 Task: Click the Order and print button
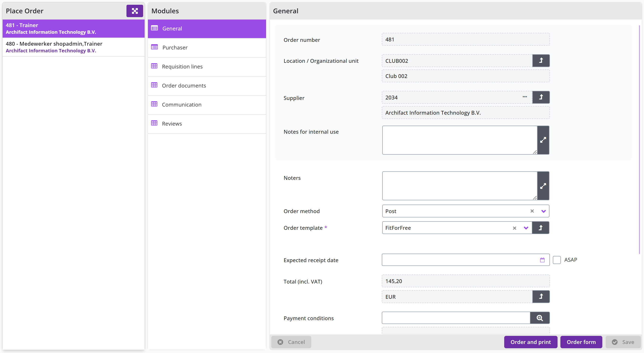(530, 342)
